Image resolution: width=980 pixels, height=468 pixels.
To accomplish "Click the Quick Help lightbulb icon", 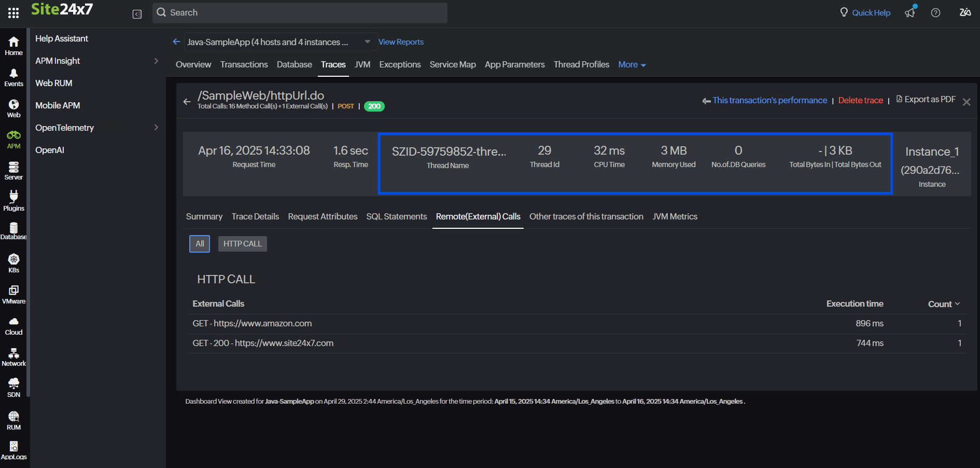I will [x=843, y=12].
